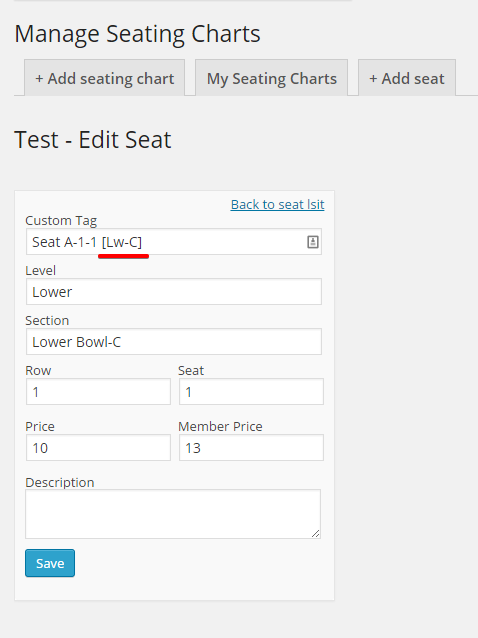Follow the Back to seat list link
The width and height of the screenshot is (478, 638).
click(277, 204)
